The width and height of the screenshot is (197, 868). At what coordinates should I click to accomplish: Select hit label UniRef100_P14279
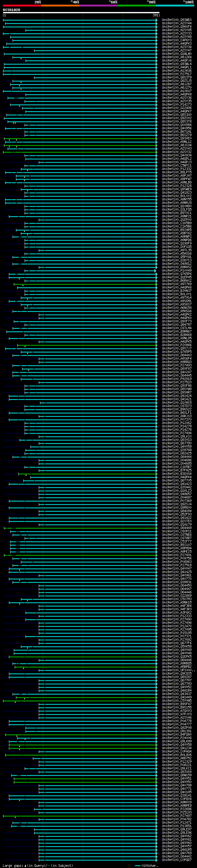pyautogui.click(x=177, y=426)
